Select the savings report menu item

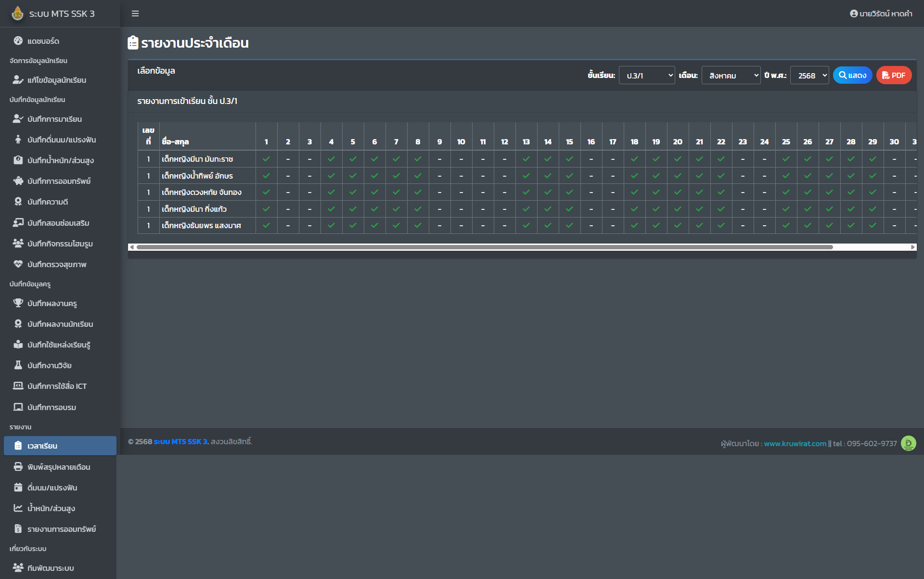[x=62, y=529]
